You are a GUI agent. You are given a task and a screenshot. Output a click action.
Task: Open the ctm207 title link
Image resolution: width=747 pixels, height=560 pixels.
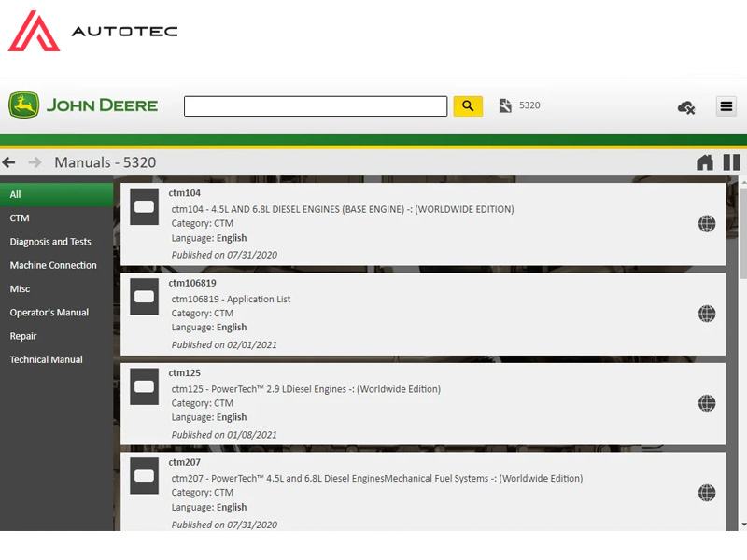[x=184, y=462]
